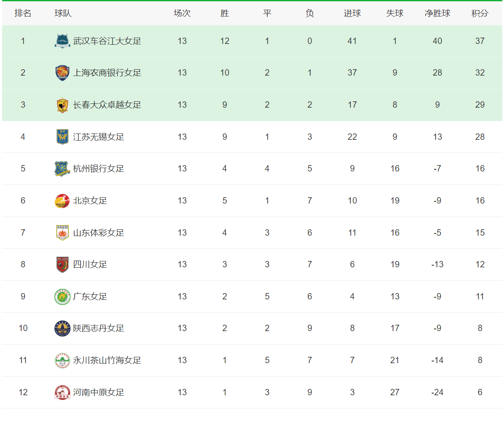Open the 山东体彩女足 team name link

98,233
